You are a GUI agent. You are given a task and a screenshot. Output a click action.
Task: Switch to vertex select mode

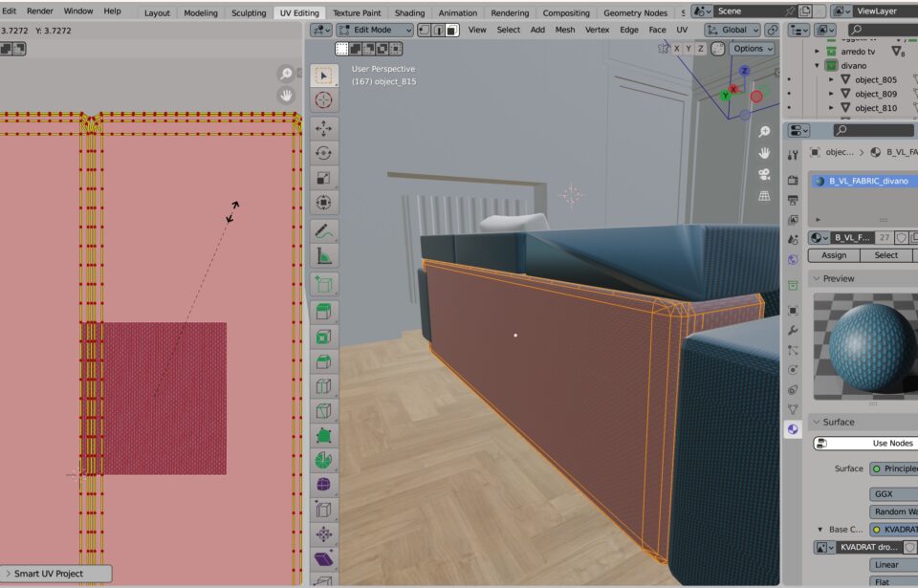[424, 30]
